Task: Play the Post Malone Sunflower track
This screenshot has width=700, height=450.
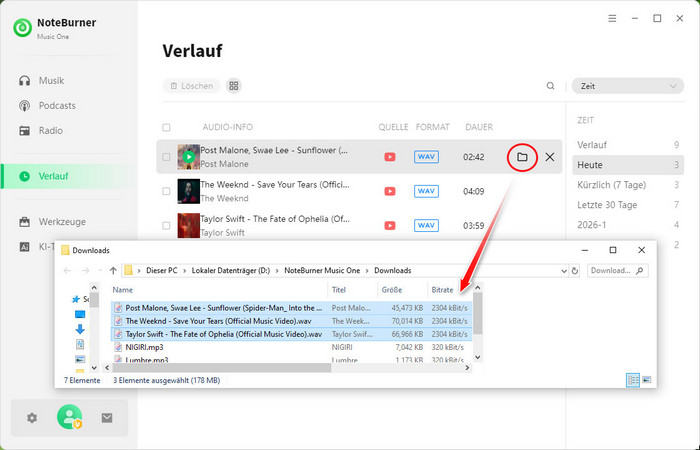Action: (189, 157)
